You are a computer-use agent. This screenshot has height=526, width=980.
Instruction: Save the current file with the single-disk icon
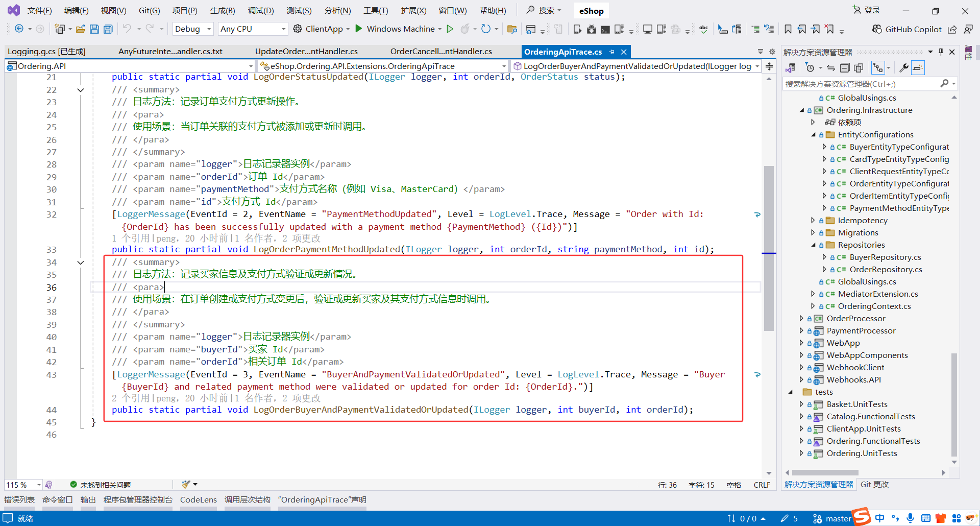(x=94, y=29)
